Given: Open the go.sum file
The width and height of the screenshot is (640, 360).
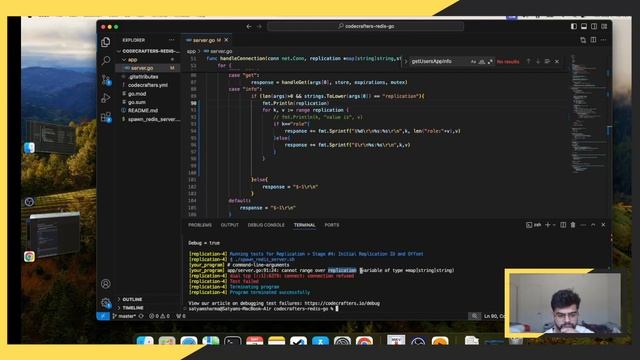Looking at the screenshot, I should click(x=149, y=102).
